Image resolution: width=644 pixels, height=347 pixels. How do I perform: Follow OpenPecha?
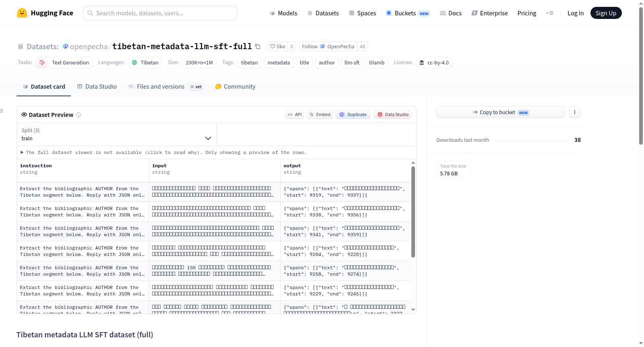click(x=328, y=46)
